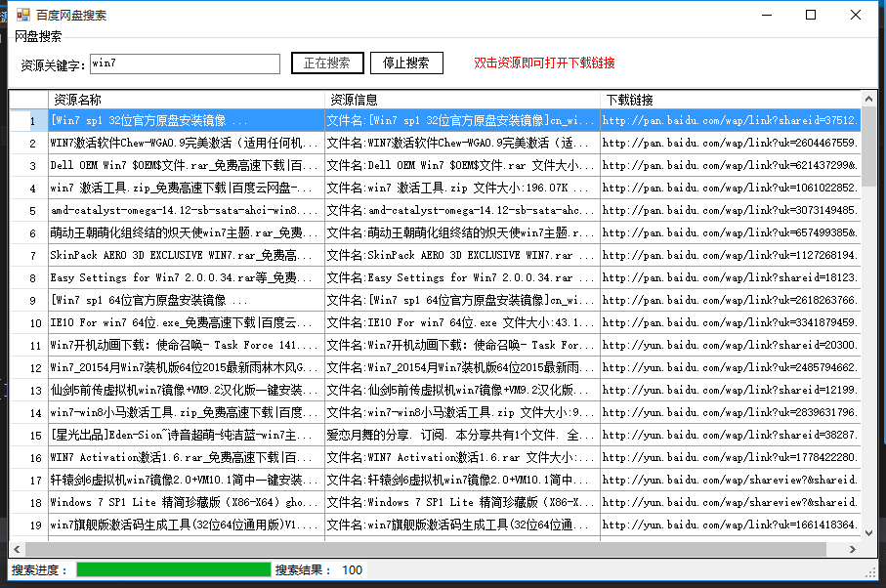Click info cell 文件名:Dell OEM Win7 $OEM$文件.rar
Screen dimensions: 886x588
[x=462, y=165]
